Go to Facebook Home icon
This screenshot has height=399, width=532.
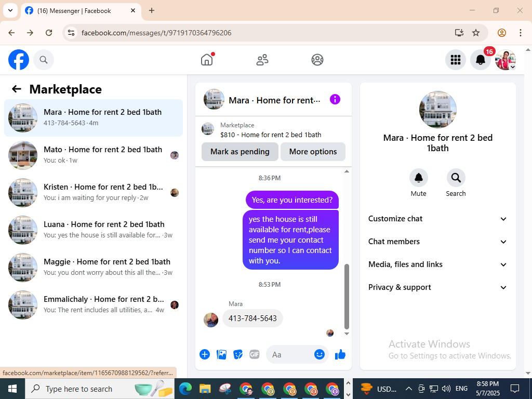point(207,60)
